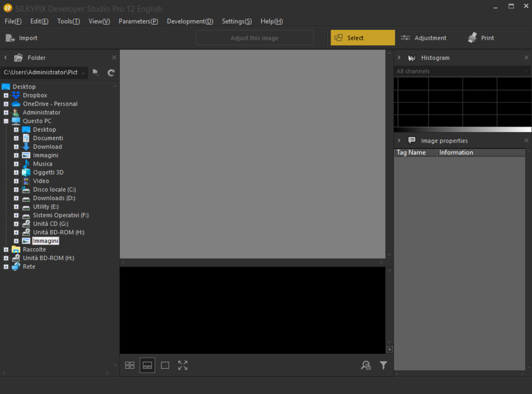The image size is (532, 394).
Task: Click the printer icon
Action: [x=472, y=37]
